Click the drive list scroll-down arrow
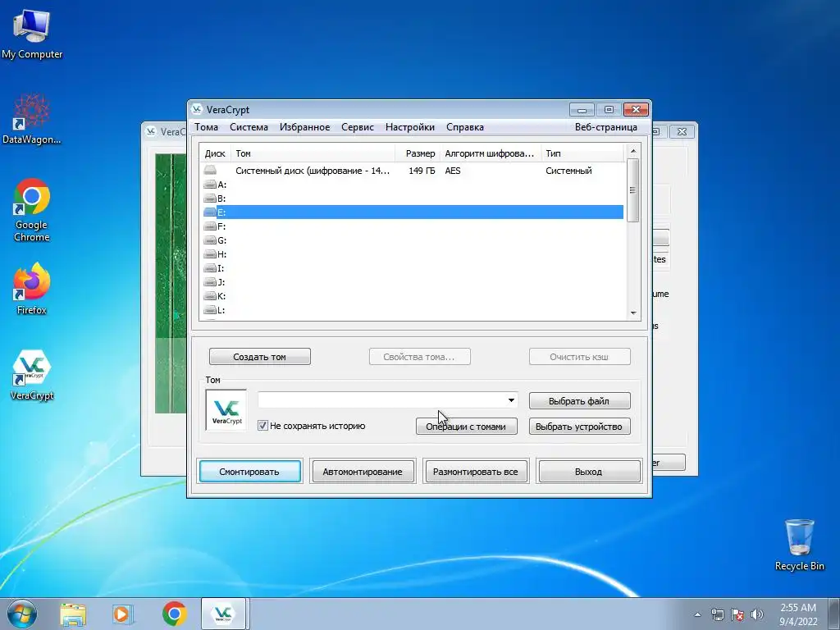840x630 pixels. pos(632,313)
